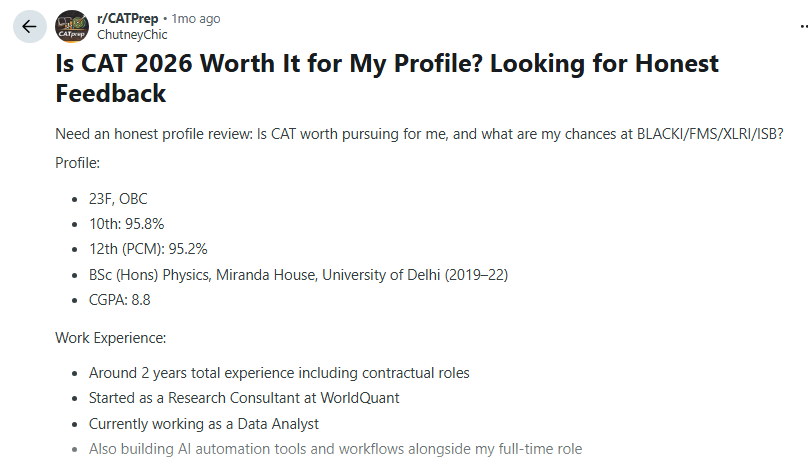Click the '1mo ago' post timestamp
The height and width of the screenshot is (472, 808).
[x=196, y=19]
